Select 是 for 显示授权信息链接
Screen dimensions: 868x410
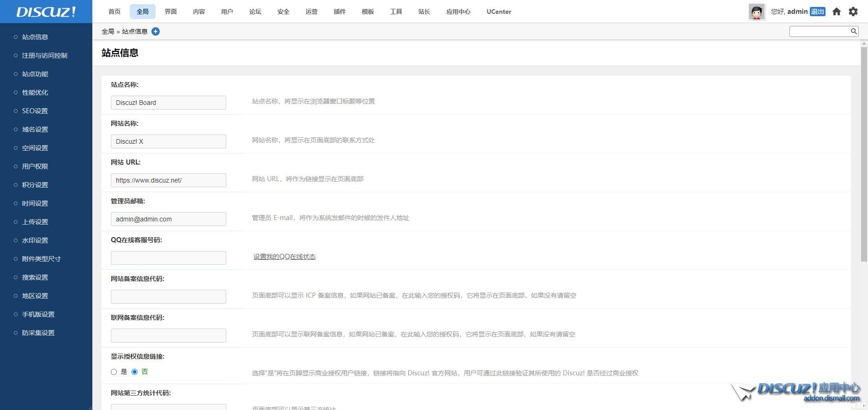[114, 372]
